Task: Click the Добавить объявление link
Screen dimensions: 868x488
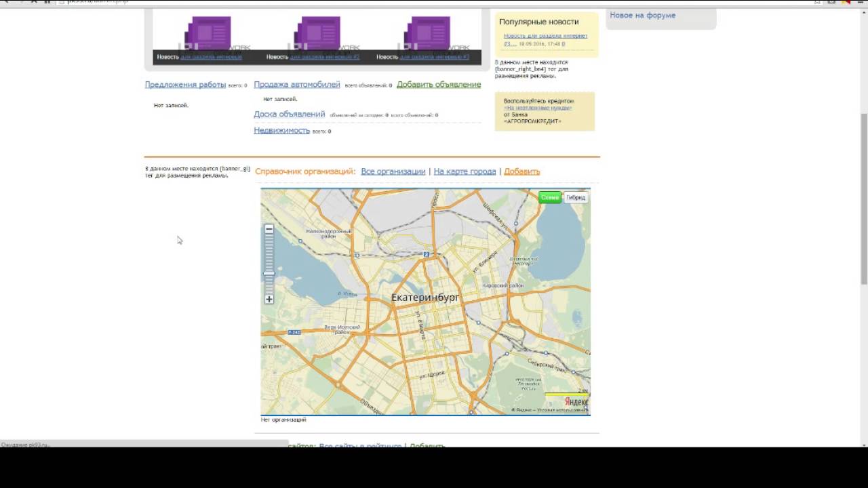Action: pyautogui.click(x=439, y=85)
